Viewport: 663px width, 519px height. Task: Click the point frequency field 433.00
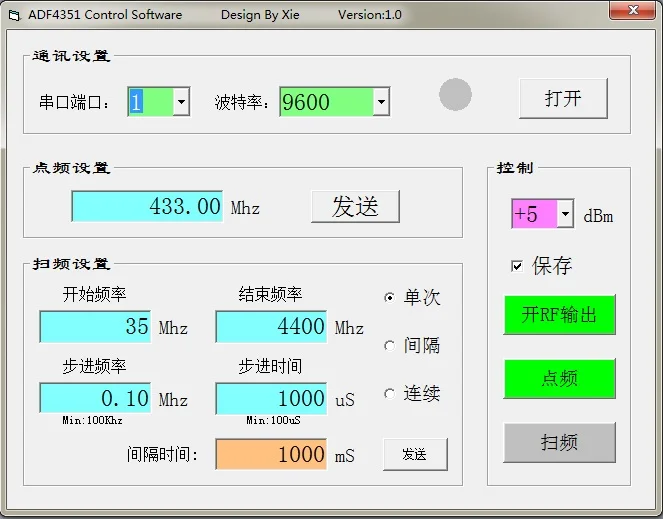point(147,206)
